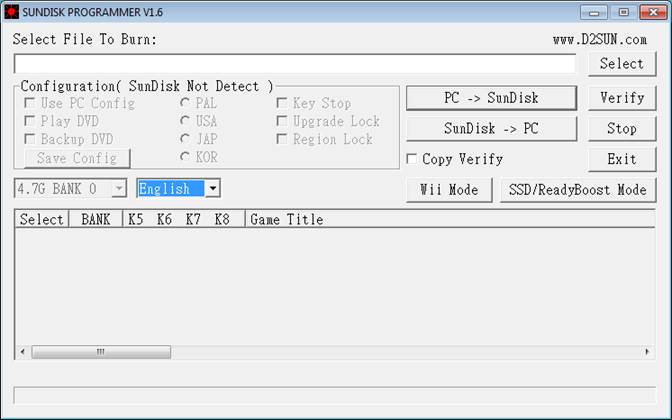
Task: Open SSD/ReadyBoost Mode
Action: pyautogui.click(x=578, y=190)
